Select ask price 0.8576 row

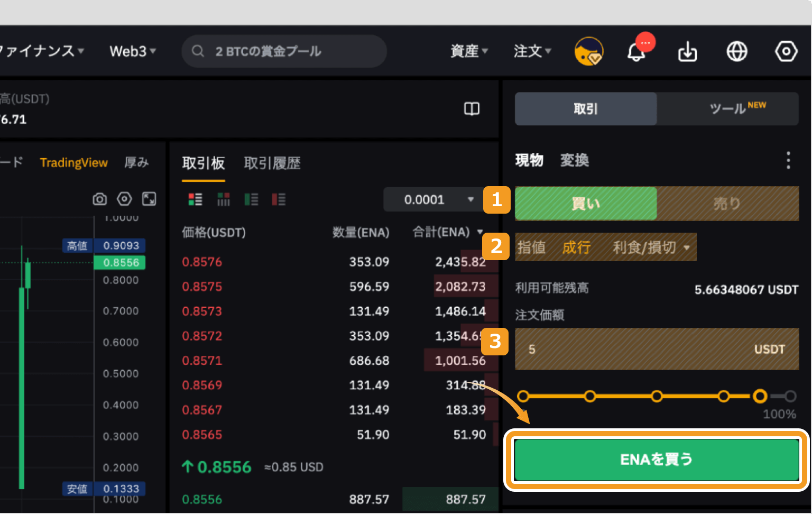(x=334, y=262)
